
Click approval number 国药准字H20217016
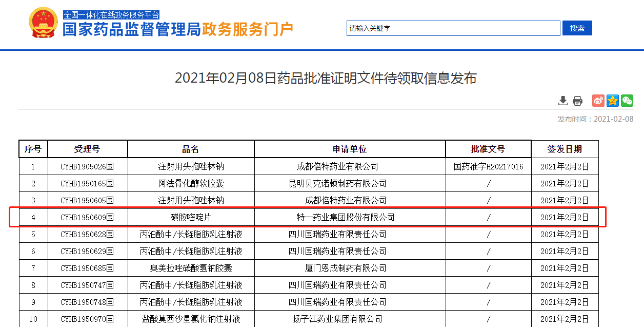tap(489, 166)
